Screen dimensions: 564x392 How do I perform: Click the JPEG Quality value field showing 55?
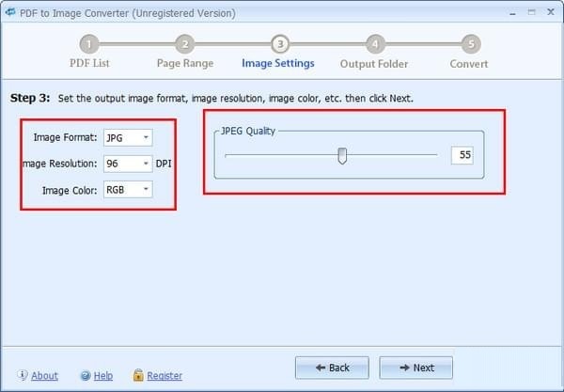462,155
